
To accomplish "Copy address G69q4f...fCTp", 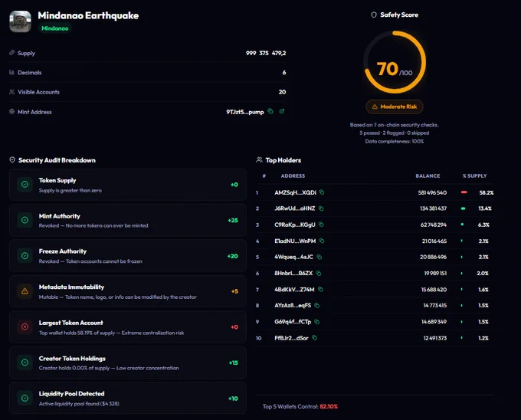I will pyautogui.click(x=317, y=322).
